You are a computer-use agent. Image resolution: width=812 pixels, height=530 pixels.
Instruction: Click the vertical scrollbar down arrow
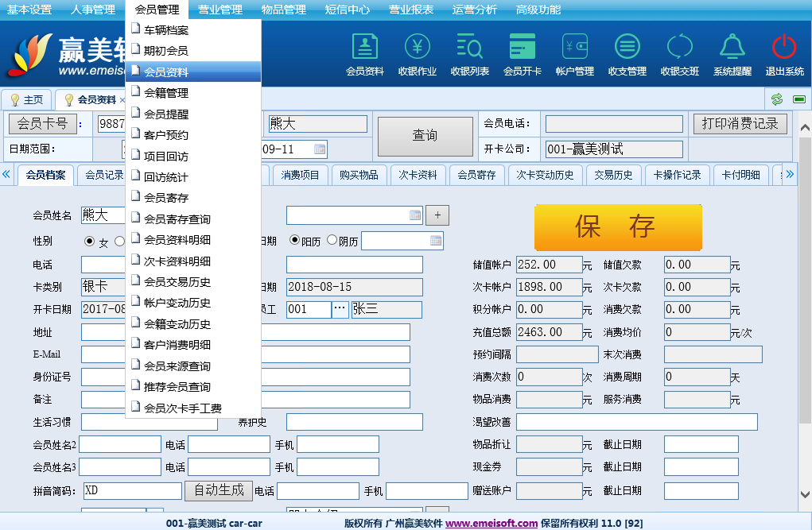804,494
